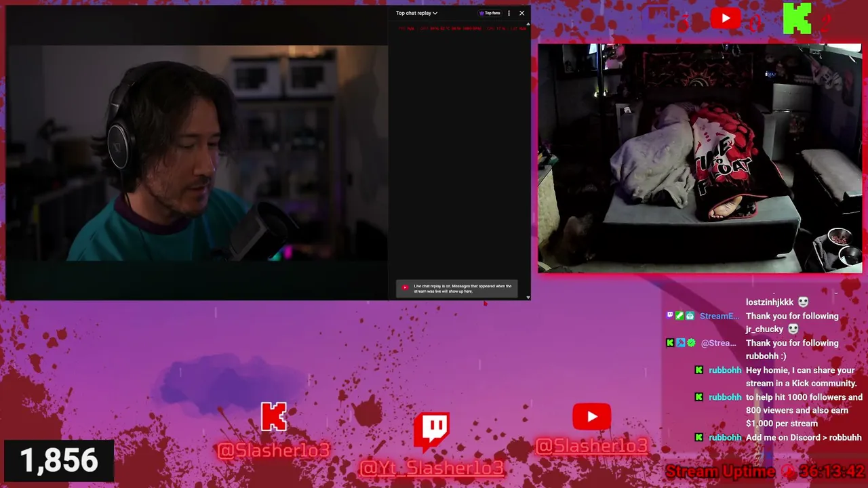Click the Stream Uptime label
Image resolution: width=868 pixels, height=488 pixels.
click(720, 472)
